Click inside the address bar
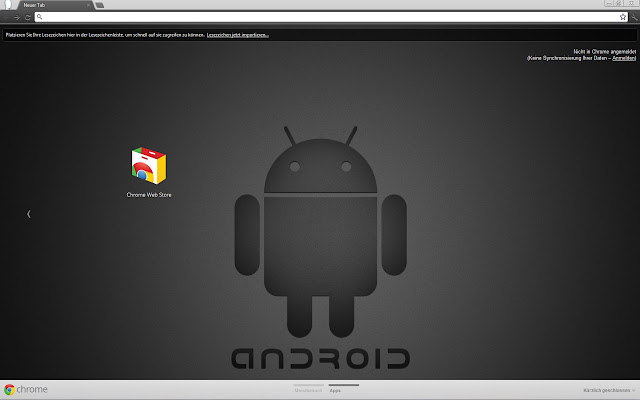This screenshot has height=400, width=640. click(331, 17)
